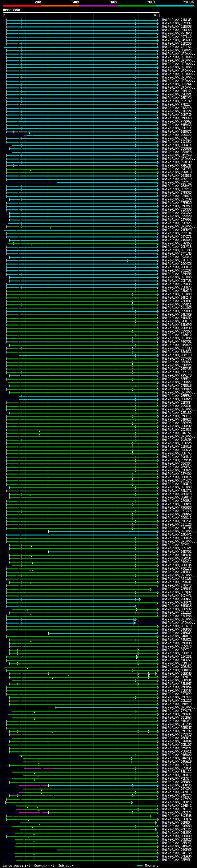The width and height of the screenshot is (197, 868).
Task: Select the UniRef100_Q8AVP6 label
Action: point(177,50)
